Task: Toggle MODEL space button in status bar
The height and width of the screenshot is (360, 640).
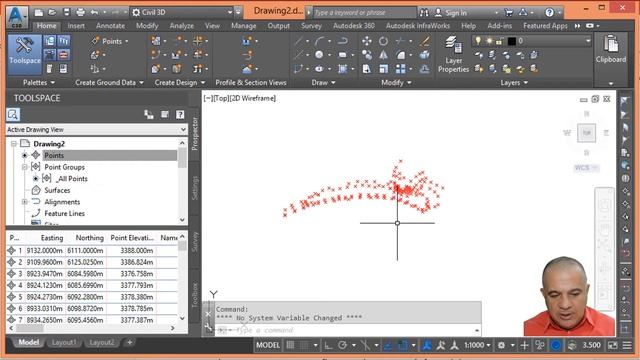Action: [268, 345]
